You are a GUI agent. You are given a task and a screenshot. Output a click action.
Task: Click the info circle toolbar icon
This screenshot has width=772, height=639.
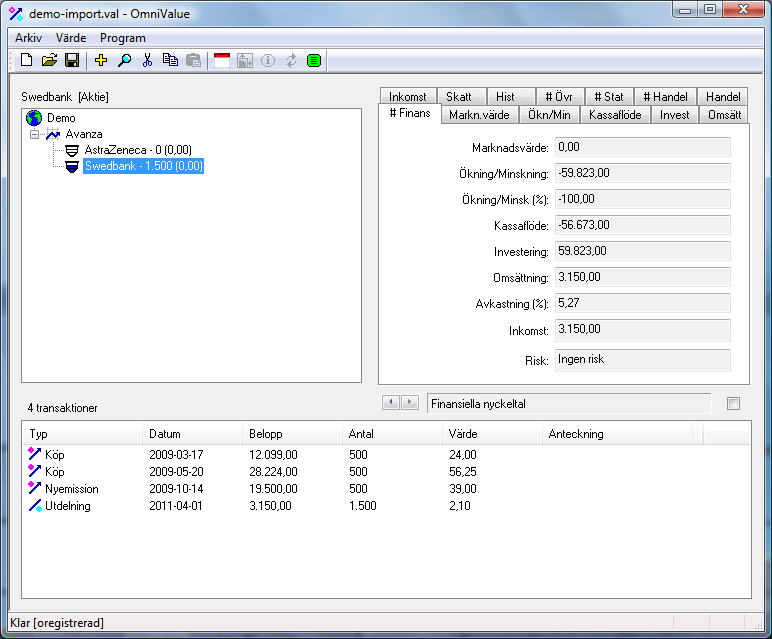click(268, 61)
